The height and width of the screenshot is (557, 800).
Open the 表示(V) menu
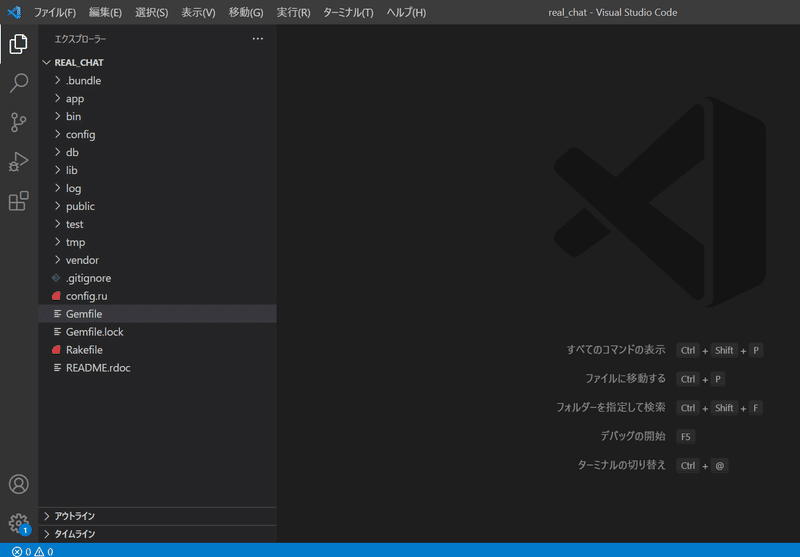pos(198,12)
